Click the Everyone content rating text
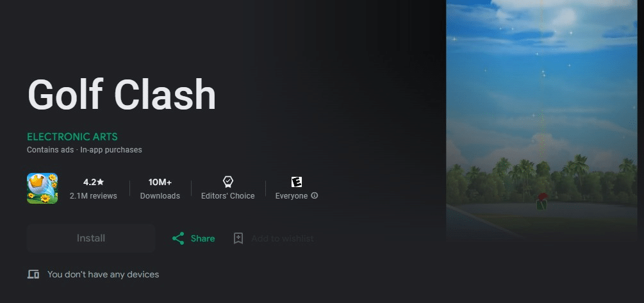Viewport: 644px width, 303px height. coord(291,196)
